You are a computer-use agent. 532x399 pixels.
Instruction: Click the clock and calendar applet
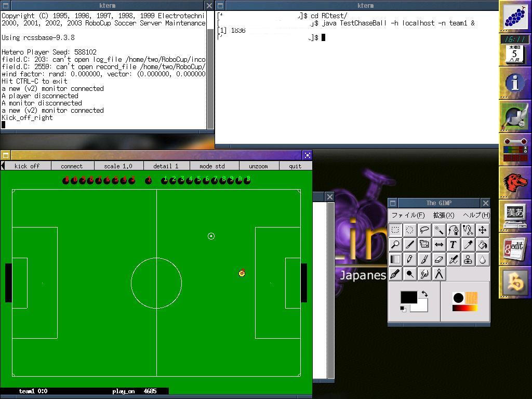(515, 49)
